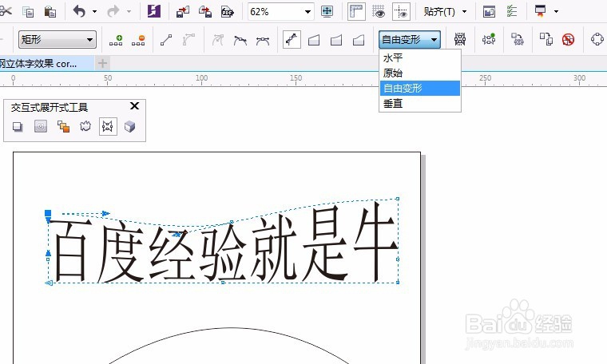The width and height of the screenshot is (607, 364).
Task: Select the Contour tool in flyout
Action: click(40, 126)
